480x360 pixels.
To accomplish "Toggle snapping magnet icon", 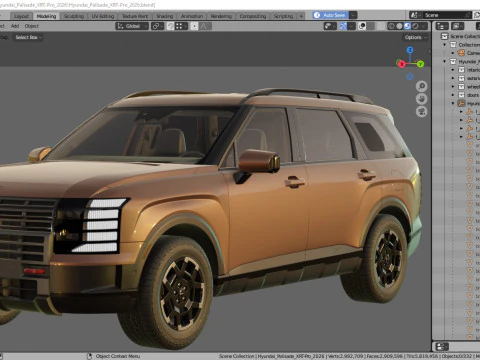I will coord(170,26).
